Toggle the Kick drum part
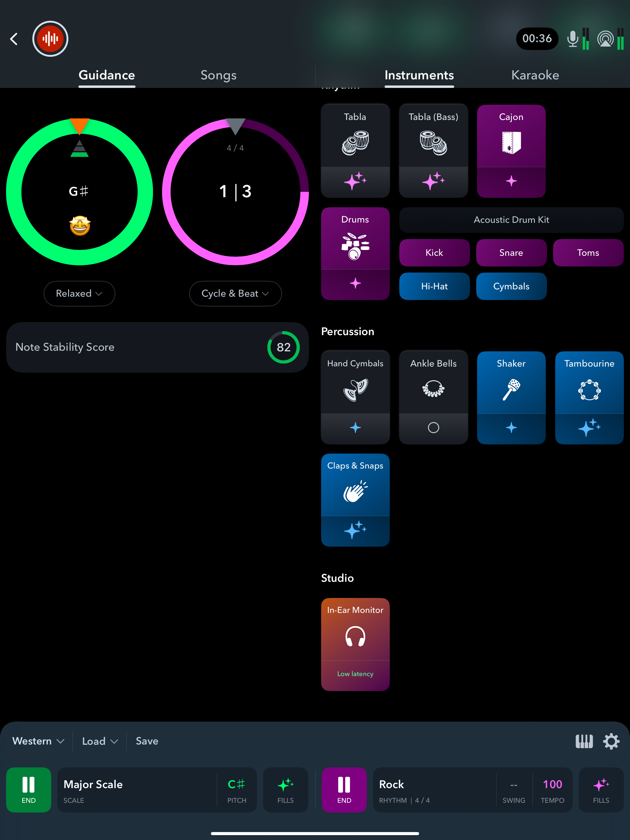Screen dimensions: 630x840 (434, 252)
